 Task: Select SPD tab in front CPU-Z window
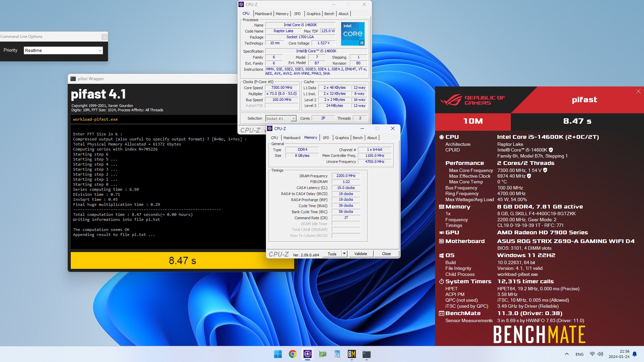[x=326, y=138]
